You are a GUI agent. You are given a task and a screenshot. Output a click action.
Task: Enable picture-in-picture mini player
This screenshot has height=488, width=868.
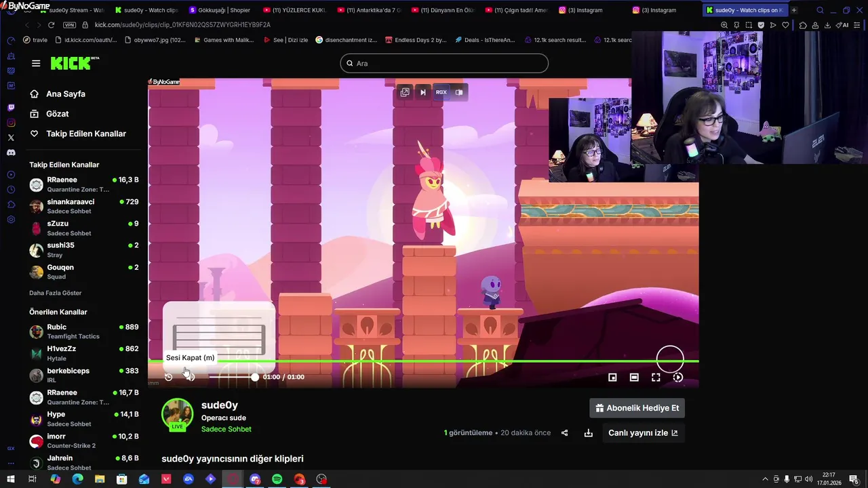tap(612, 378)
